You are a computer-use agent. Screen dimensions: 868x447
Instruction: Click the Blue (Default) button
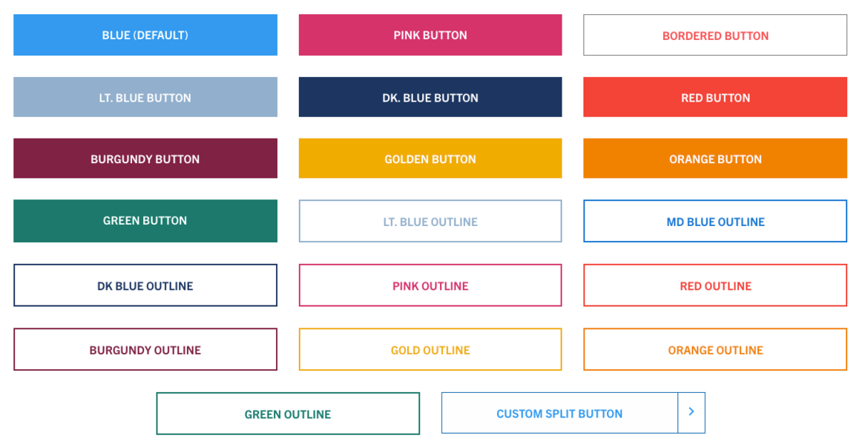(x=145, y=35)
